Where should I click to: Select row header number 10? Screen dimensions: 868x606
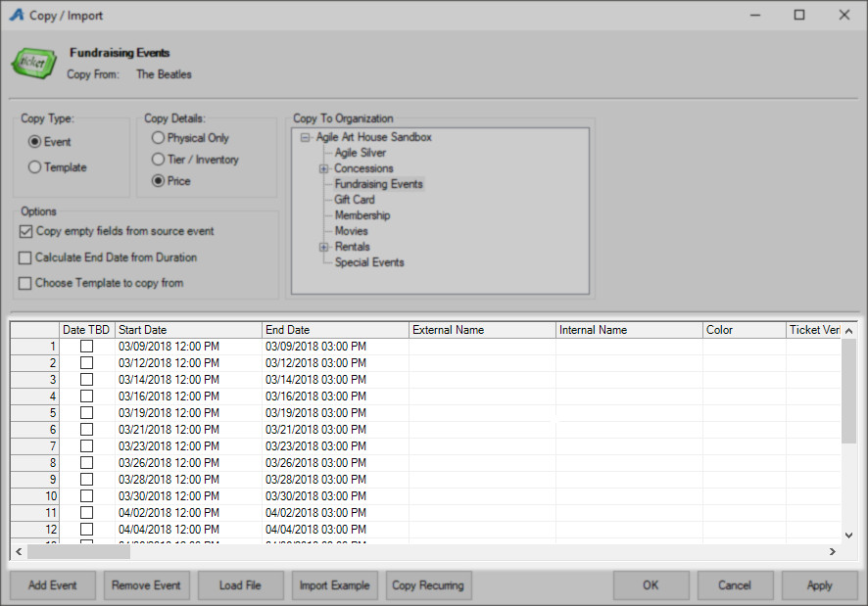pos(35,496)
